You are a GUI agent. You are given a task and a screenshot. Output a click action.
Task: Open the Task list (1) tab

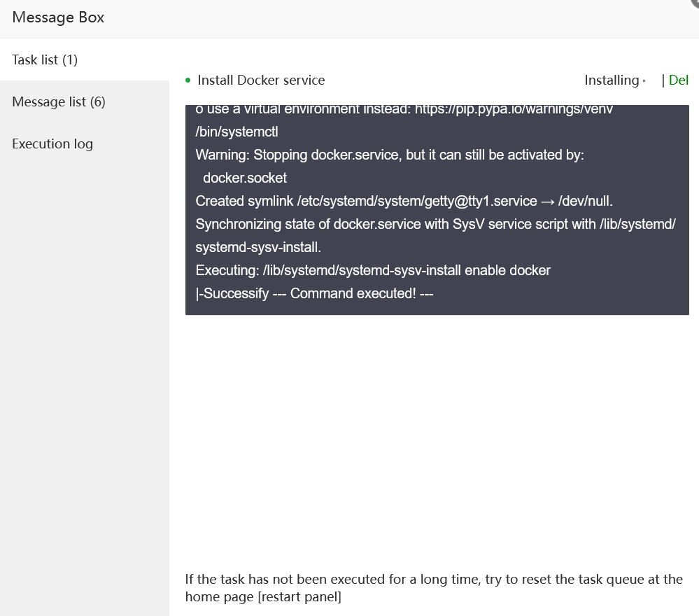(x=45, y=59)
